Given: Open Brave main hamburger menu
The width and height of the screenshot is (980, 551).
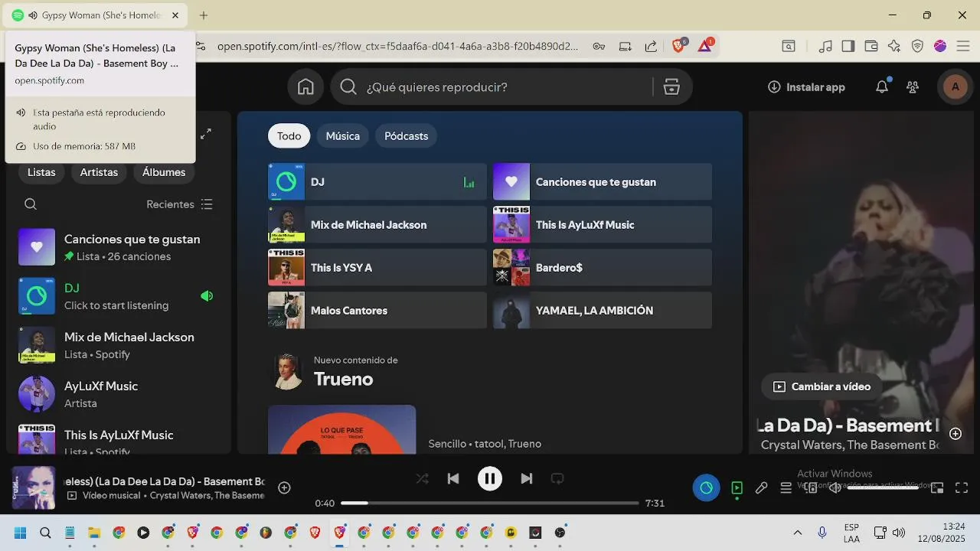Looking at the screenshot, I should 964,46.
